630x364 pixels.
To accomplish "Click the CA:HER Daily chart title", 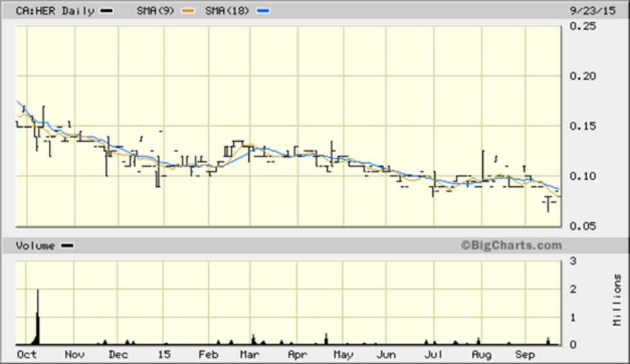I will point(55,11).
